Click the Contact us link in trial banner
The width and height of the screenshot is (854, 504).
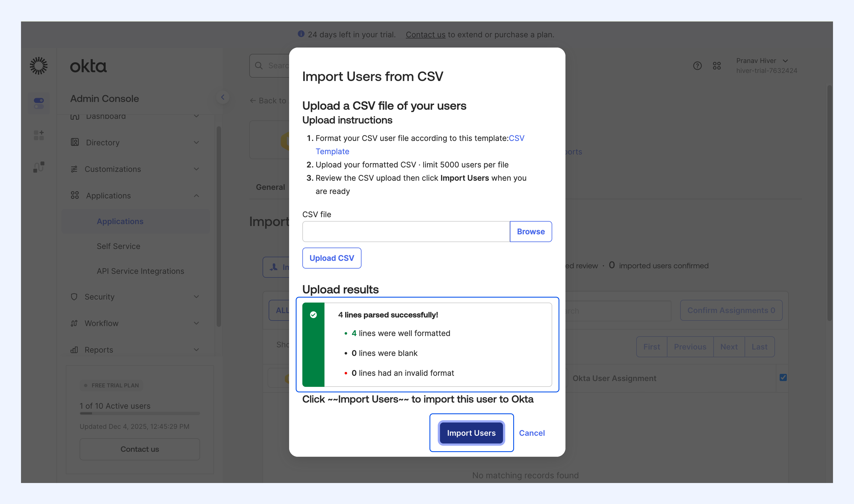425,35
